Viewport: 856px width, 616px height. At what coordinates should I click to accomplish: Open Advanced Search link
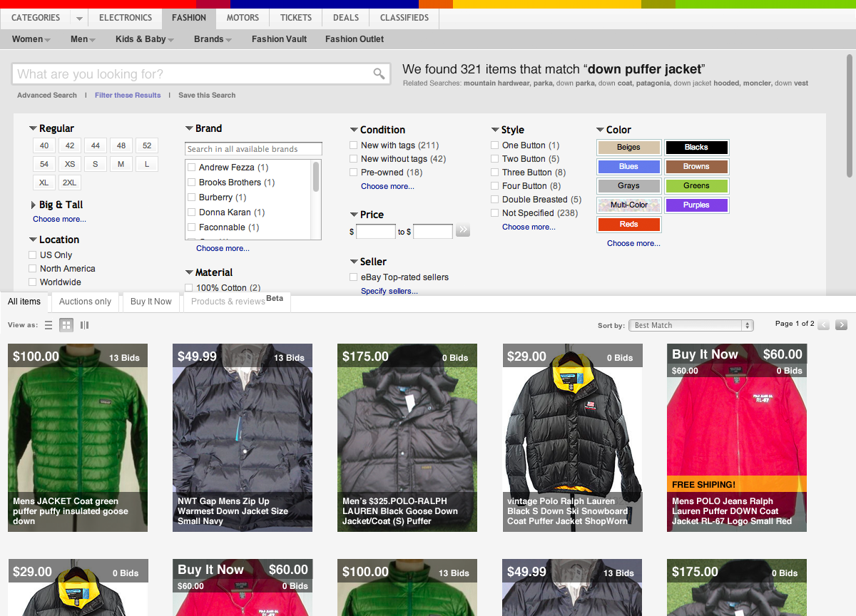point(47,96)
